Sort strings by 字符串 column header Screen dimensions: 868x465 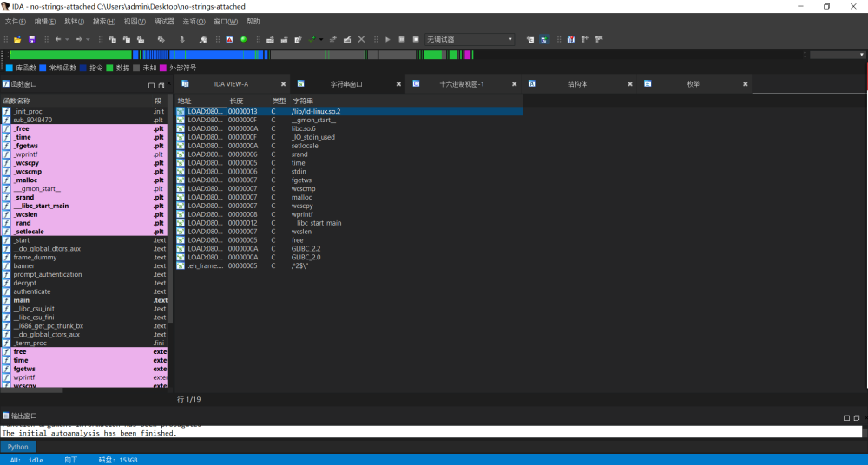405,101
